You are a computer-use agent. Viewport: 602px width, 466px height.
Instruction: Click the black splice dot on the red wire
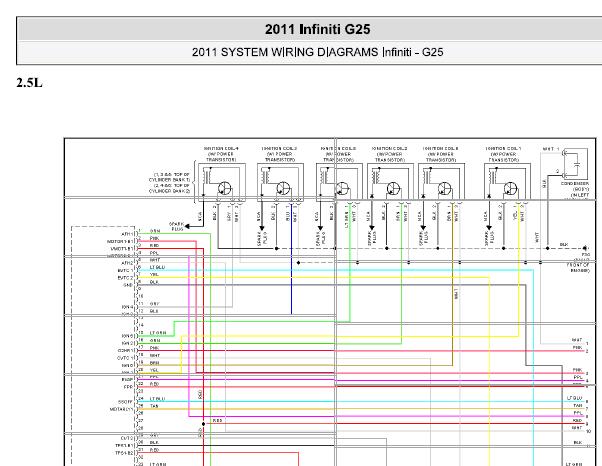(x=203, y=424)
